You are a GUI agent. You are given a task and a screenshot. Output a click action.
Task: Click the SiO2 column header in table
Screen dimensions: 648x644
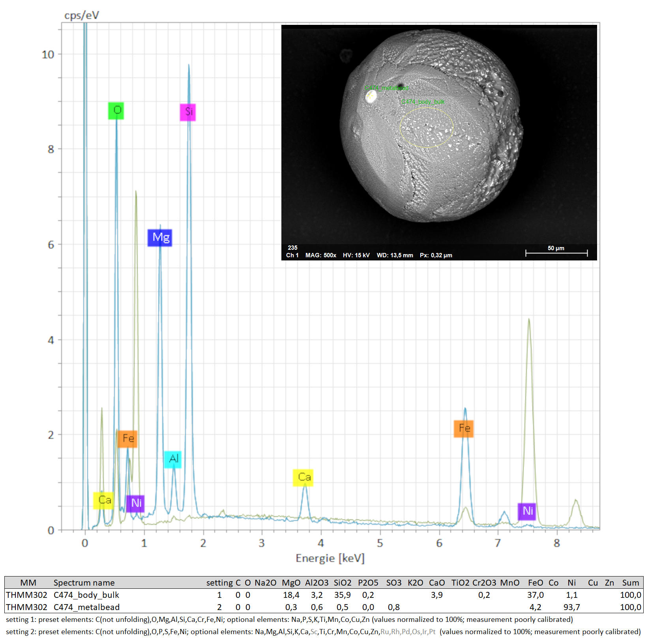coord(342,582)
